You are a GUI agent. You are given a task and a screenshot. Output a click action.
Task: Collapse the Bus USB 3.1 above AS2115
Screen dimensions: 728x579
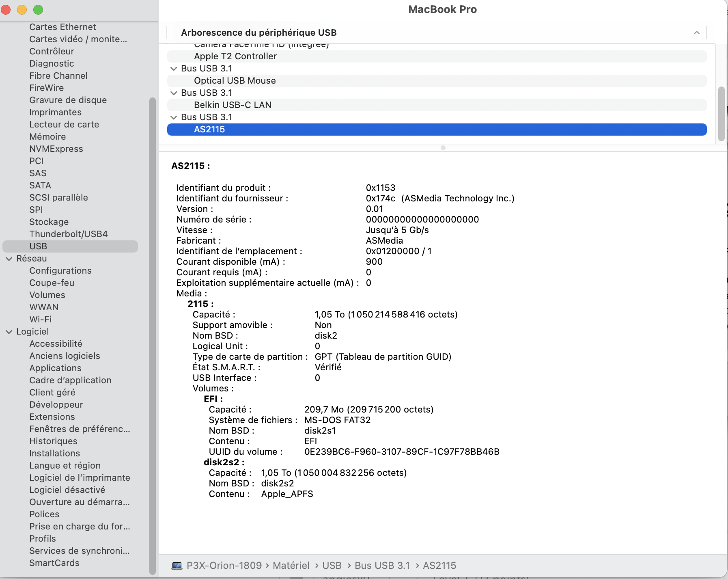pyautogui.click(x=174, y=117)
